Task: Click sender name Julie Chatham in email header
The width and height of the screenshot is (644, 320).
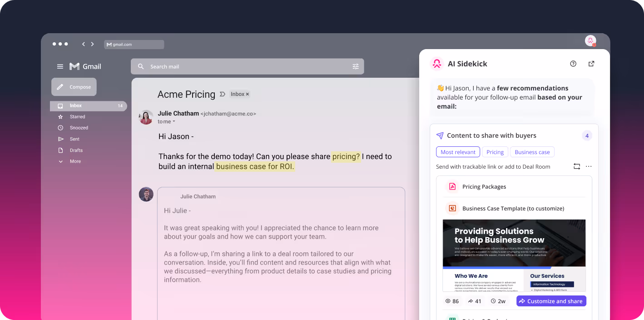Action: click(178, 113)
